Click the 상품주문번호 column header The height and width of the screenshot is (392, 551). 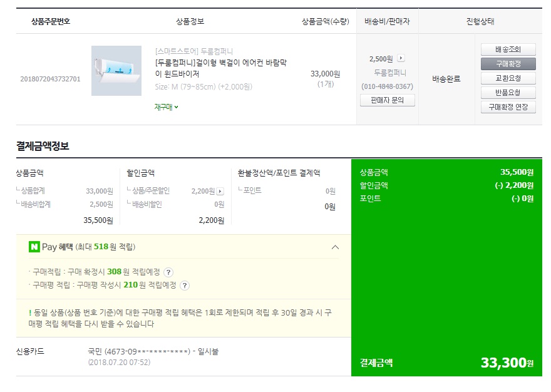51,21
